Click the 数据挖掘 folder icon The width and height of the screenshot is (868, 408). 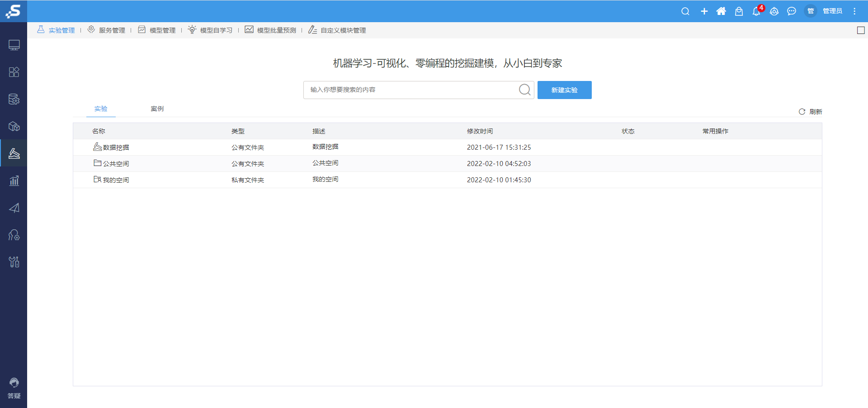(97, 147)
